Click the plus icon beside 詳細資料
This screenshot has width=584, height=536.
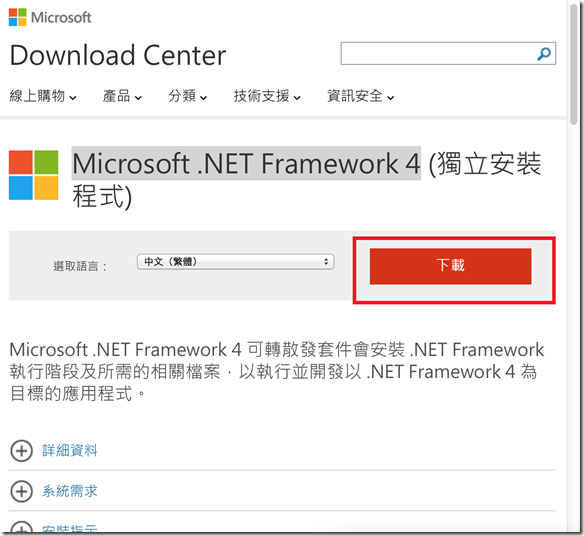coord(22,451)
